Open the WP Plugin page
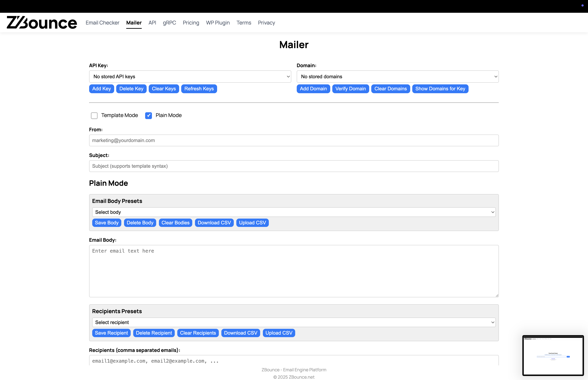This screenshot has width=588, height=380. (218, 23)
